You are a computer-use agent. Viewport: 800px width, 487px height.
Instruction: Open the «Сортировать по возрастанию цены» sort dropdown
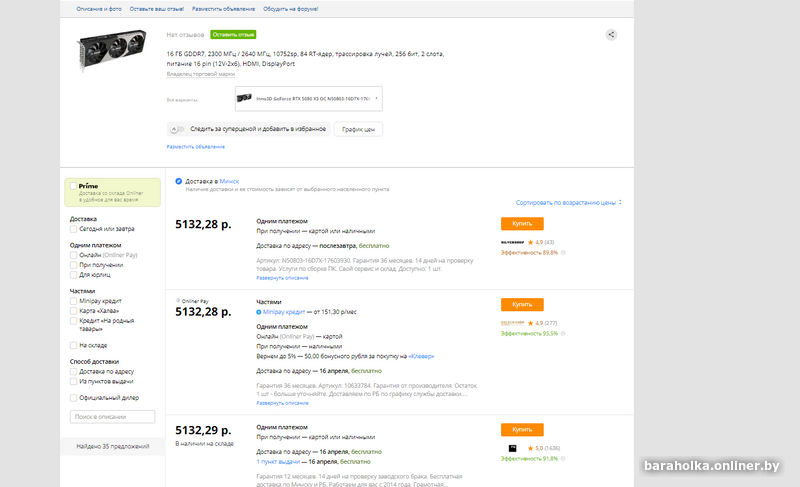pos(569,202)
